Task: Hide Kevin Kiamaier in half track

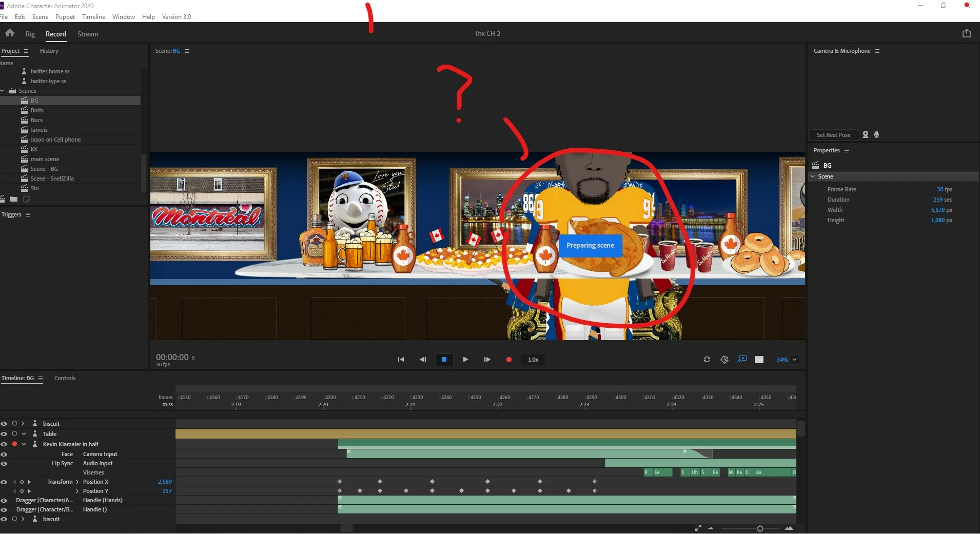Action: [4, 444]
